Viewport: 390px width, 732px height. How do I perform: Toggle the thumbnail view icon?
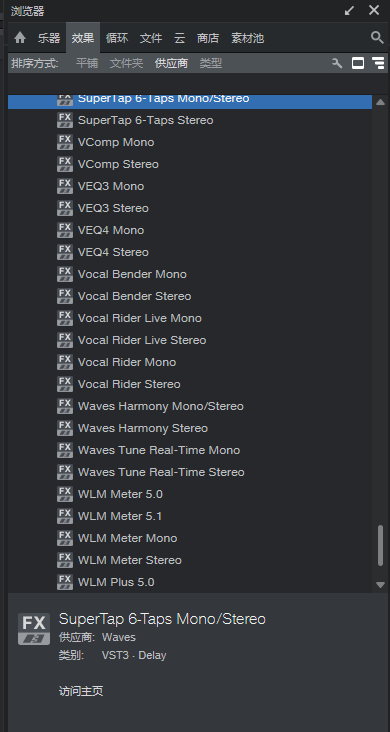click(358, 63)
